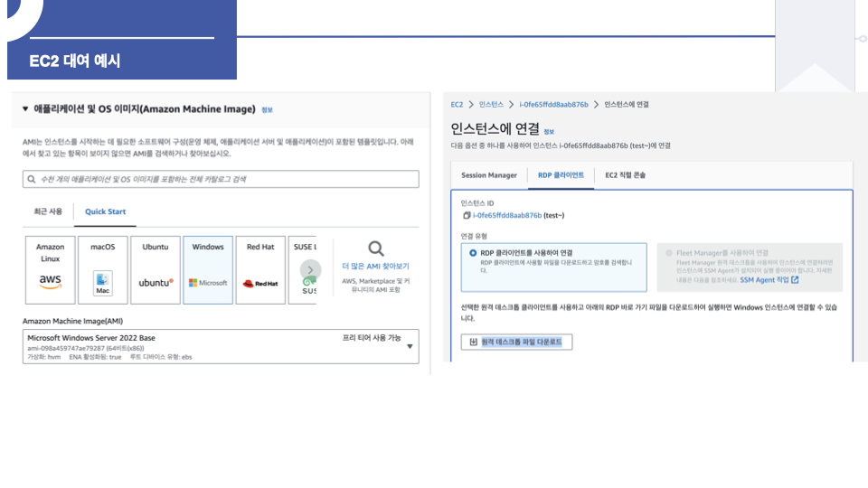
Task: Open breadcrumb link i-0fe65ffdd8aab876b
Action: (553, 105)
